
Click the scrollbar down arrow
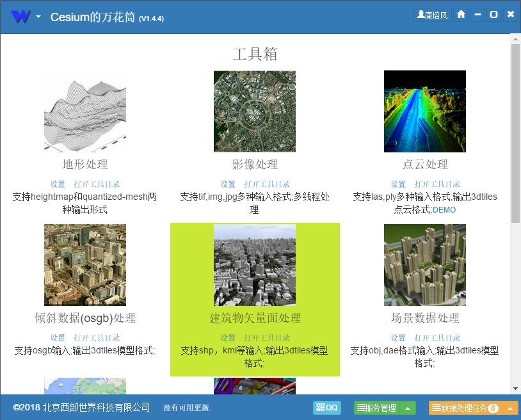515,389
